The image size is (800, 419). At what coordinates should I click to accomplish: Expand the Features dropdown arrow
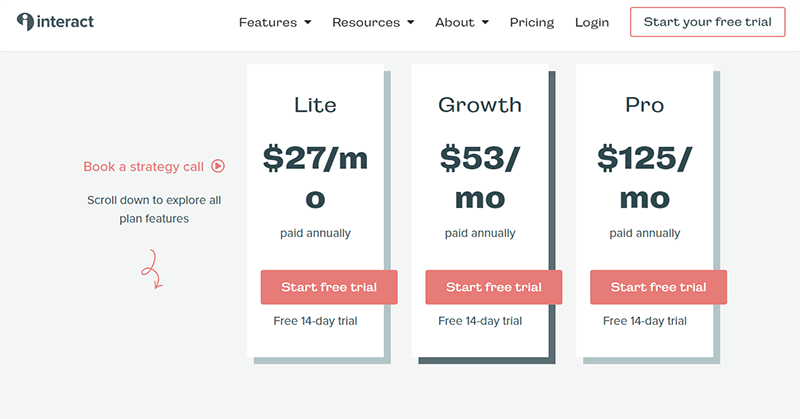(x=308, y=22)
